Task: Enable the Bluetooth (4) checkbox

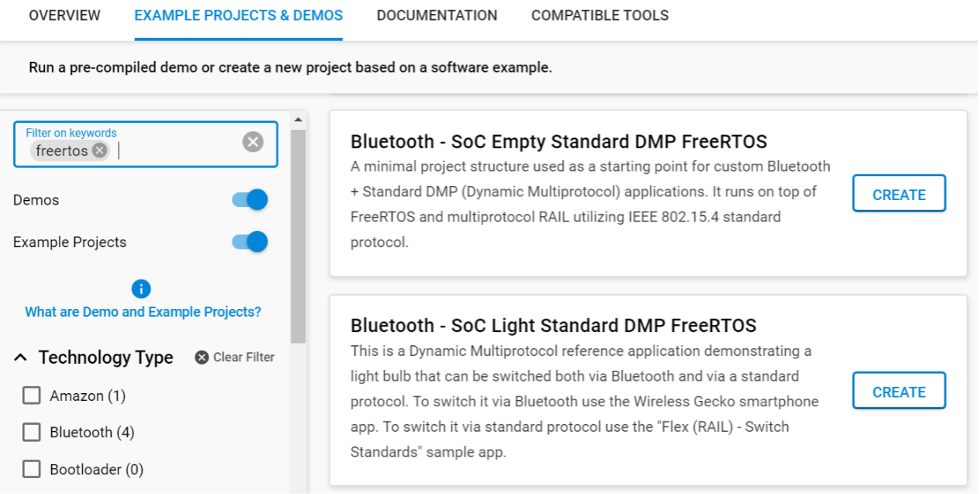Action: pyautogui.click(x=31, y=432)
